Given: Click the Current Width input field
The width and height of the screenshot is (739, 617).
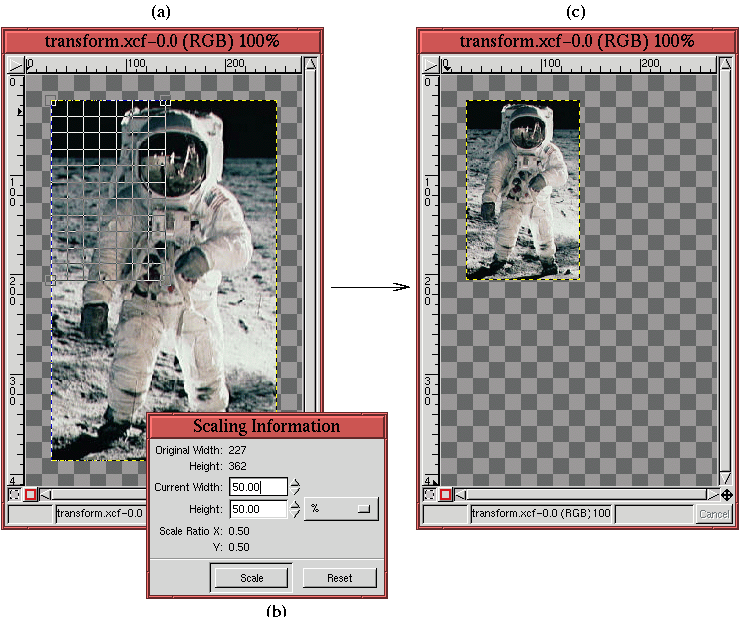Looking at the screenshot, I should (x=258, y=487).
